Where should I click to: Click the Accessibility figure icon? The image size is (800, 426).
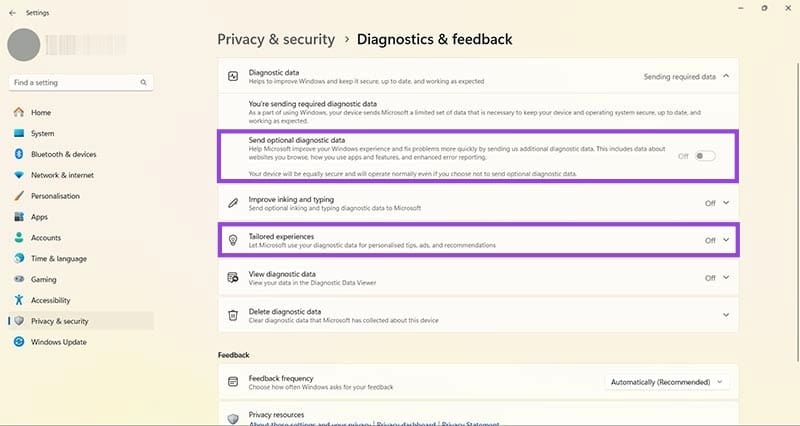[x=19, y=300]
